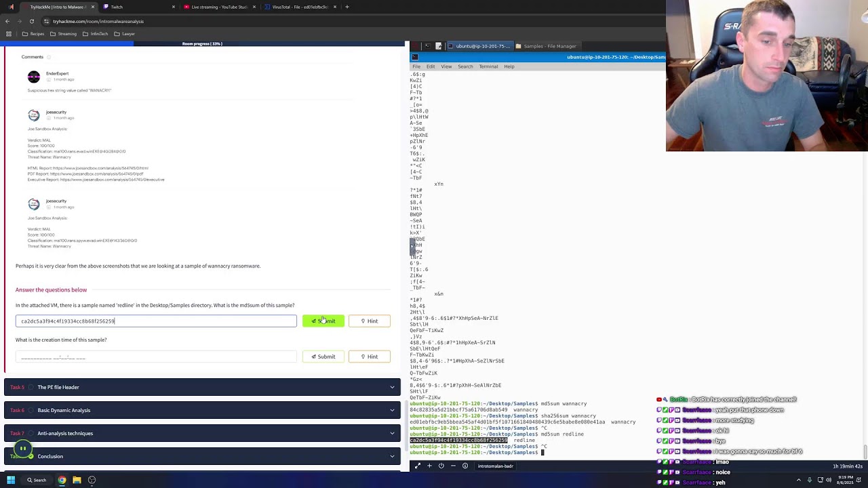Click the Conclusion chevron arrow

coord(392,456)
